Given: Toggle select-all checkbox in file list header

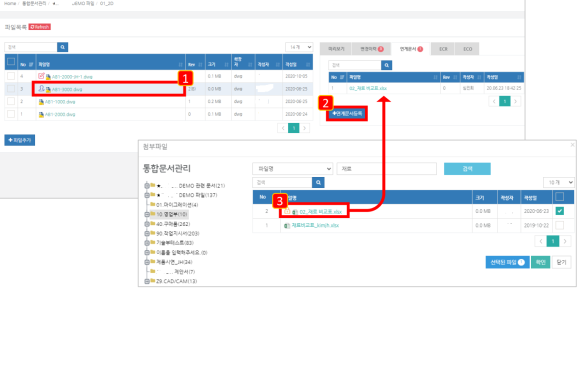Looking at the screenshot, I should pyautogui.click(x=11, y=61).
